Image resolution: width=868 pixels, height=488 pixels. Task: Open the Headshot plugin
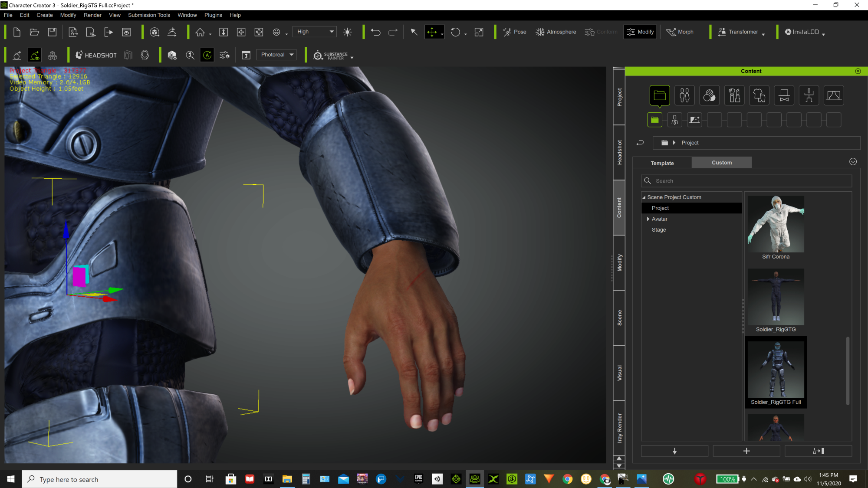(96, 55)
